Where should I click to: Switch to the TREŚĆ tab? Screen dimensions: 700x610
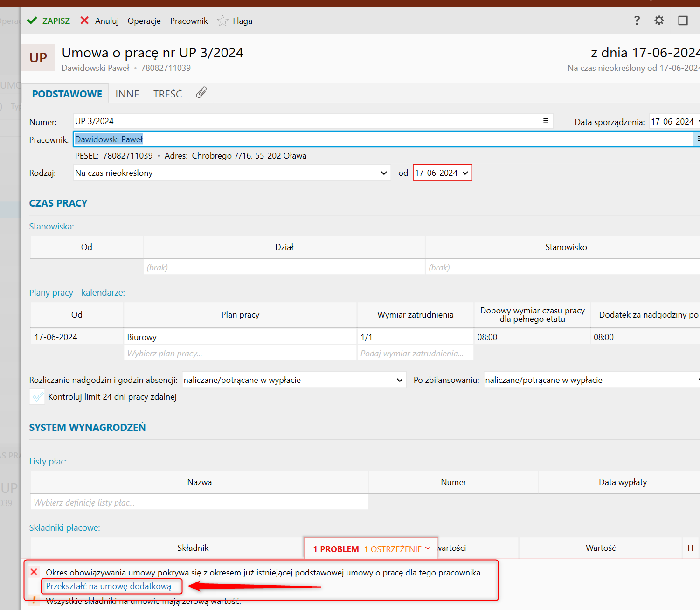(167, 94)
